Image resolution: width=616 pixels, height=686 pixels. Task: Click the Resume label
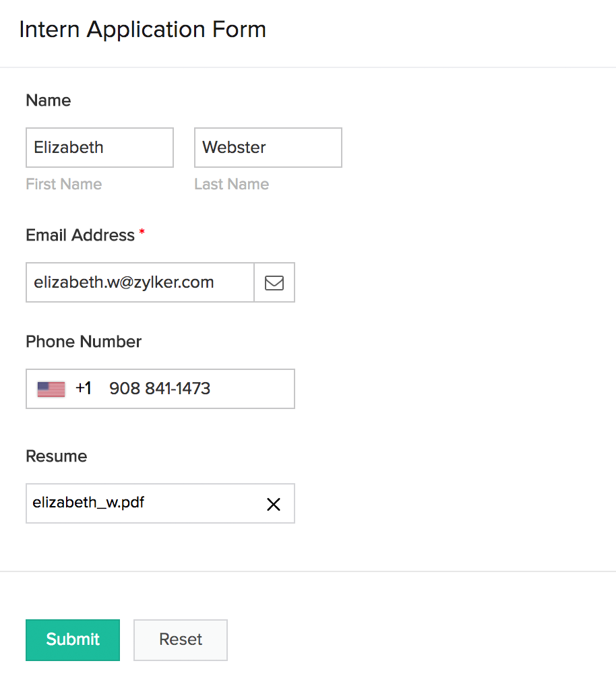pyautogui.click(x=56, y=456)
